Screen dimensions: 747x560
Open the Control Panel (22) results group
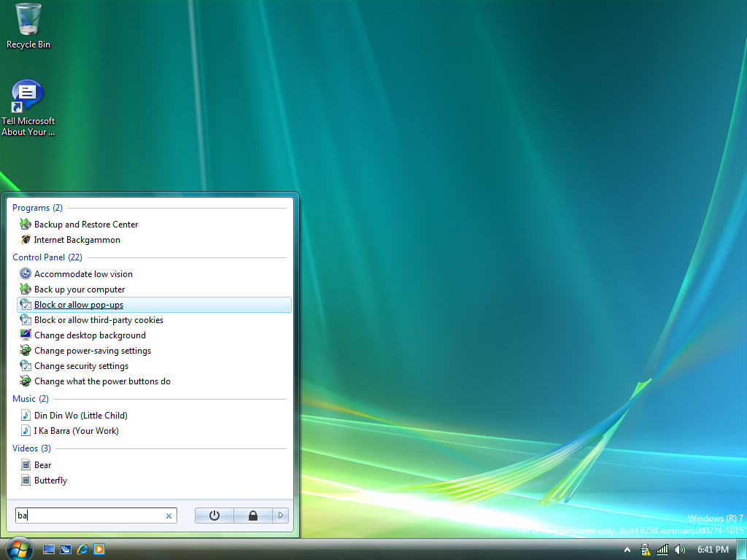pos(47,257)
